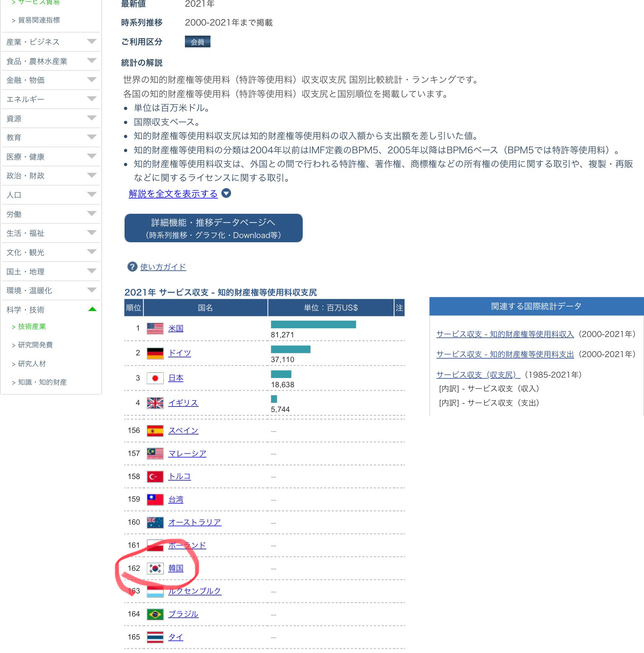The width and height of the screenshot is (644, 653).
Task: Expand the エネルギー sidebar category
Action: click(91, 99)
